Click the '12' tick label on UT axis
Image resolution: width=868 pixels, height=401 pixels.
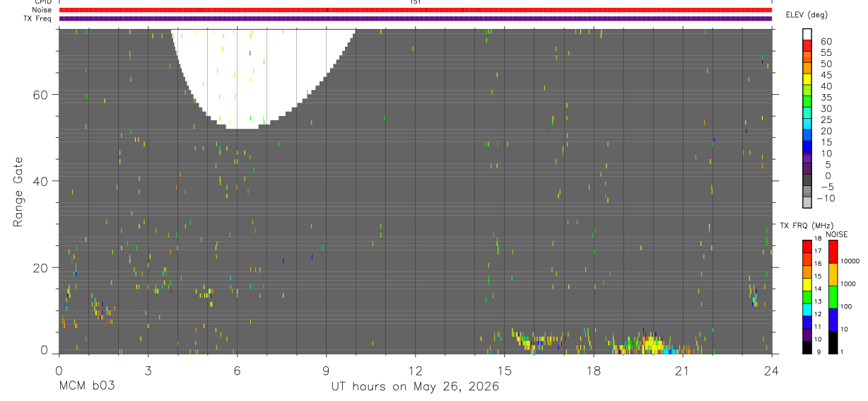(416, 371)
